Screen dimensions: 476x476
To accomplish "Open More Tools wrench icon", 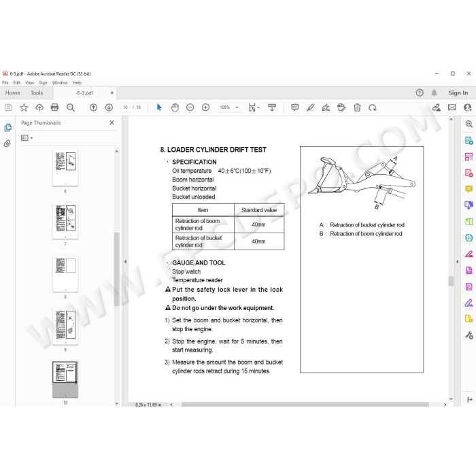I will coord(469,335).
